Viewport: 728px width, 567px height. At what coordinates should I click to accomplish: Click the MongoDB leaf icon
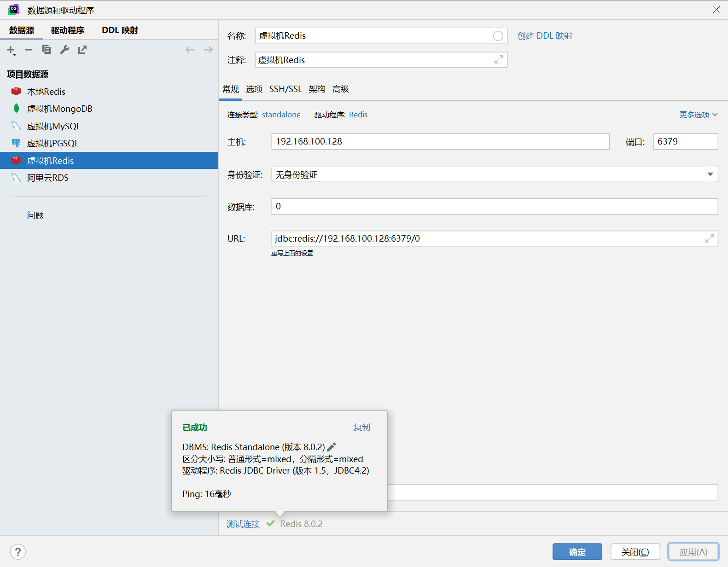[x=16, y=109]
